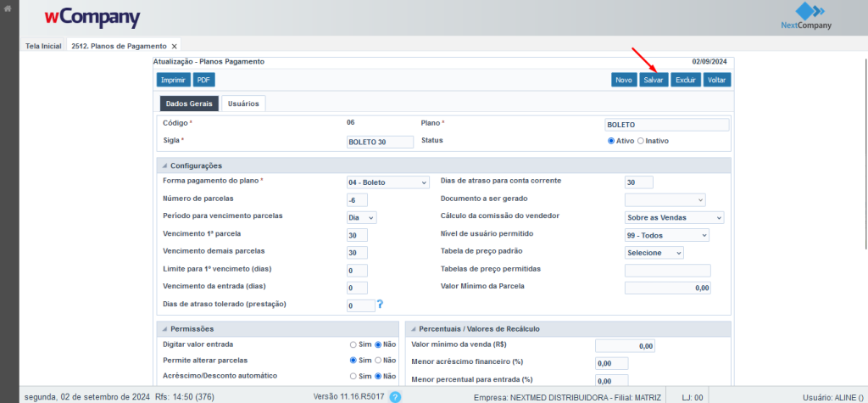Click Atualização - Planos Pagamento title
This screenshot has height=403, width=868.
click(x=209, y=62)
